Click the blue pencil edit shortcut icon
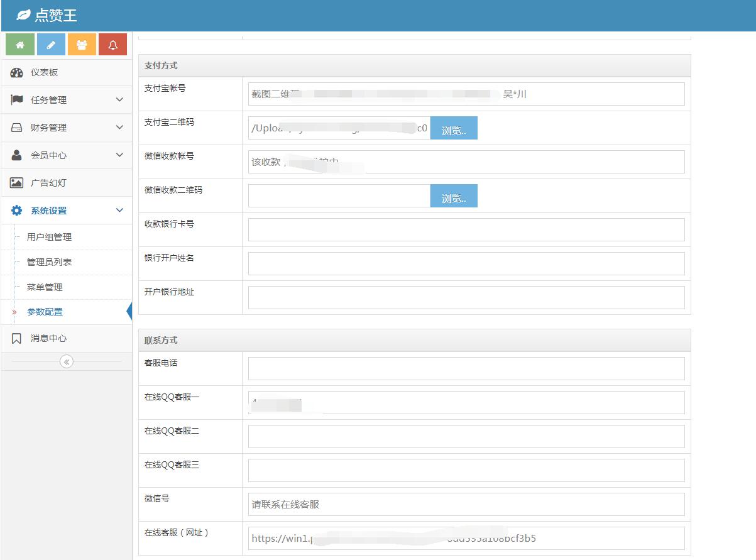Viewport: 756px width, 560px height. coord(51,45)
